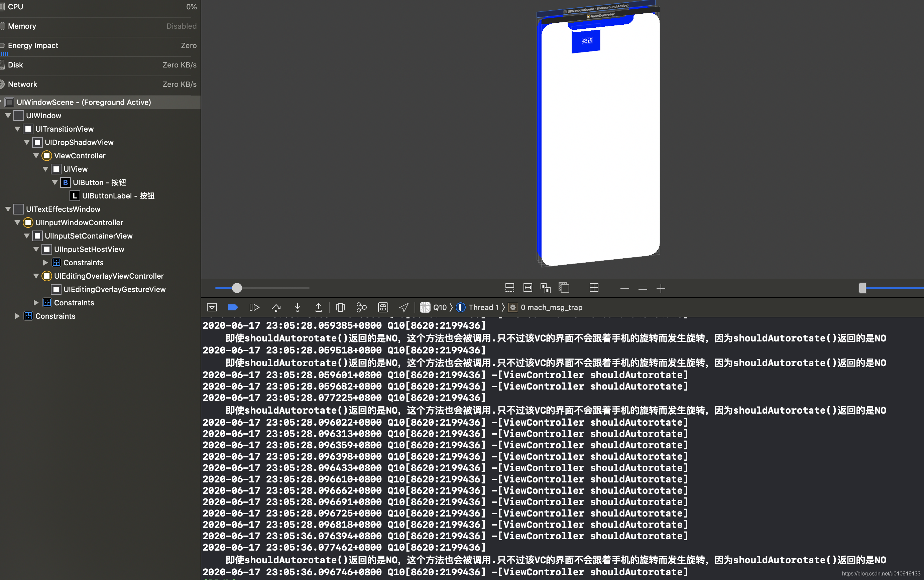This screenshot has width=924, height=580.
Task: Hide the debug area toggle button
Action: [x=212, y=307]
